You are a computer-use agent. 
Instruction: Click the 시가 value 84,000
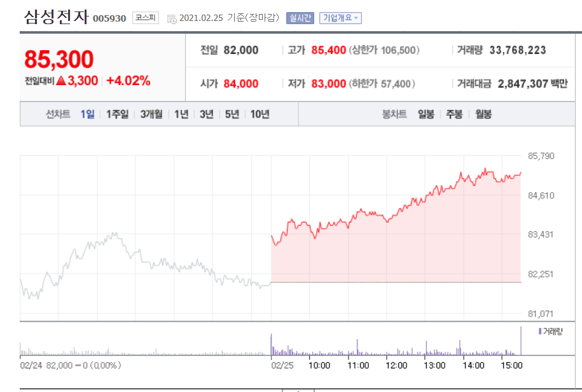tap(240, 84)
